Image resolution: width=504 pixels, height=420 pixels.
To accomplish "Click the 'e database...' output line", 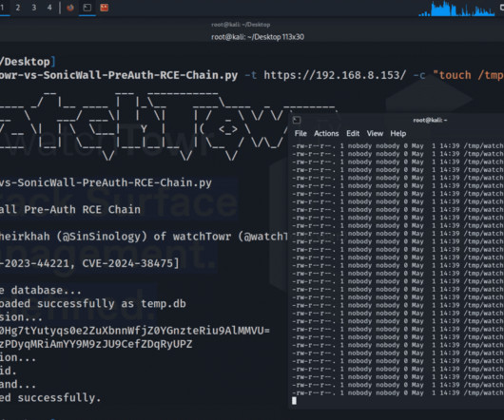I will point(41,290).
